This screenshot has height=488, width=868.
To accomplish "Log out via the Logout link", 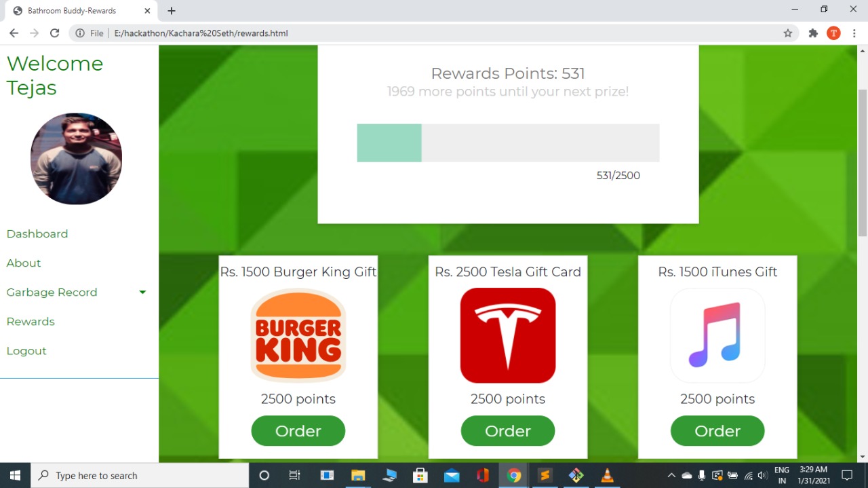I will pyautogui.click(x=26, y=351).
